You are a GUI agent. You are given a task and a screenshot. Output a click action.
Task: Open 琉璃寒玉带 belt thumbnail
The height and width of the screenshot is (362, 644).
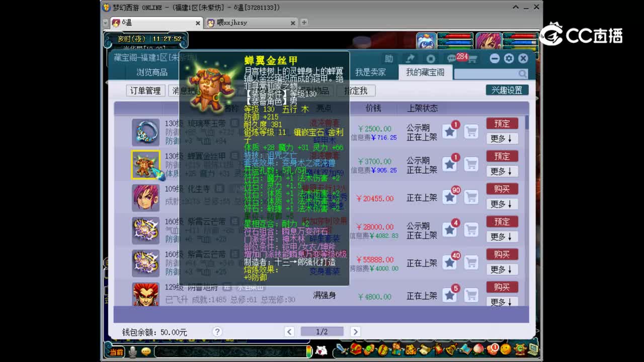[146, 132]
